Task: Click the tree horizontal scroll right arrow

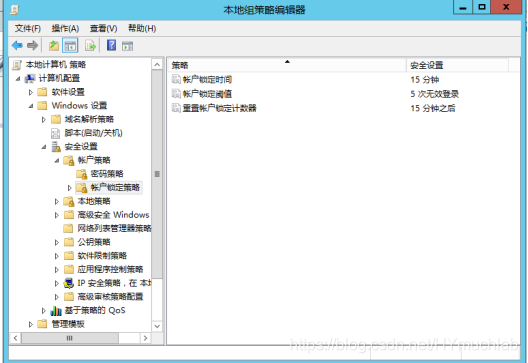Action: pos(145,338)
